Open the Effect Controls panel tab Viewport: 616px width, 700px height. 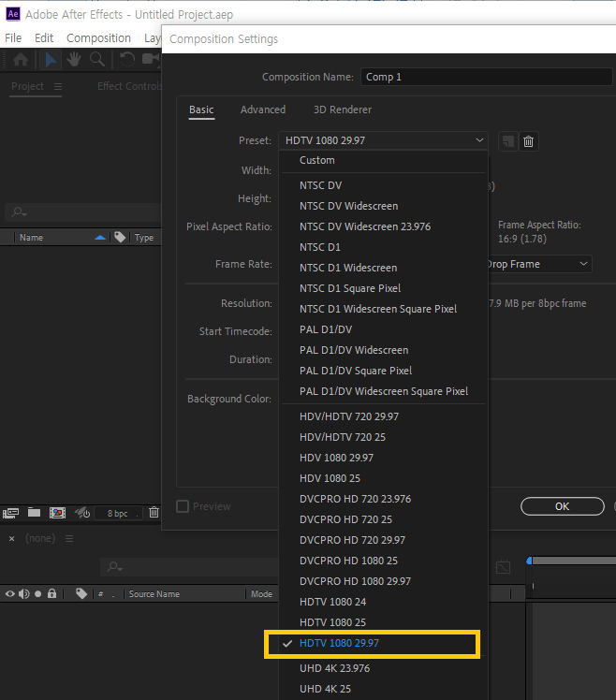pyautogui.click(x=129, y=86)
